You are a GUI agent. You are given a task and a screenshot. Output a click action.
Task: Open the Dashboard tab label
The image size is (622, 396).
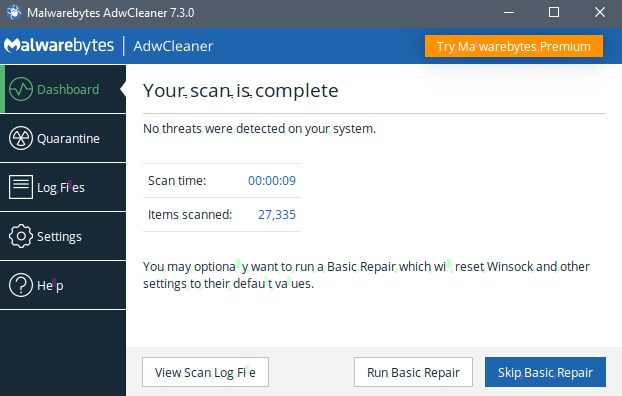click(x=68, y=89)
